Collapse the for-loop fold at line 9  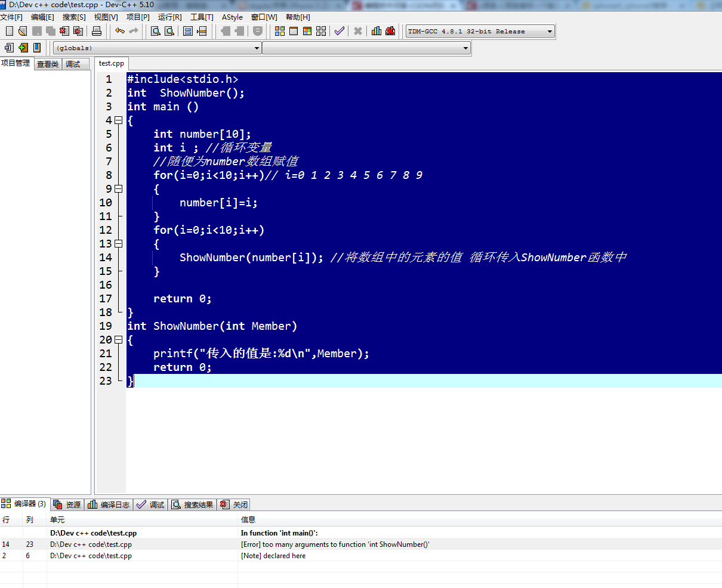(x=118, y=189)
